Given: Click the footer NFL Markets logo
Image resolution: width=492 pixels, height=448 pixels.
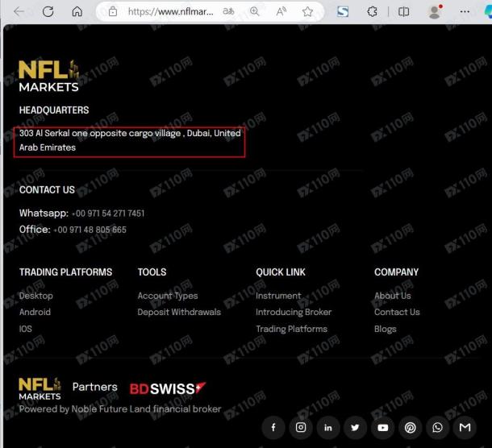Looking at the screenshot, I should [40, 388].
